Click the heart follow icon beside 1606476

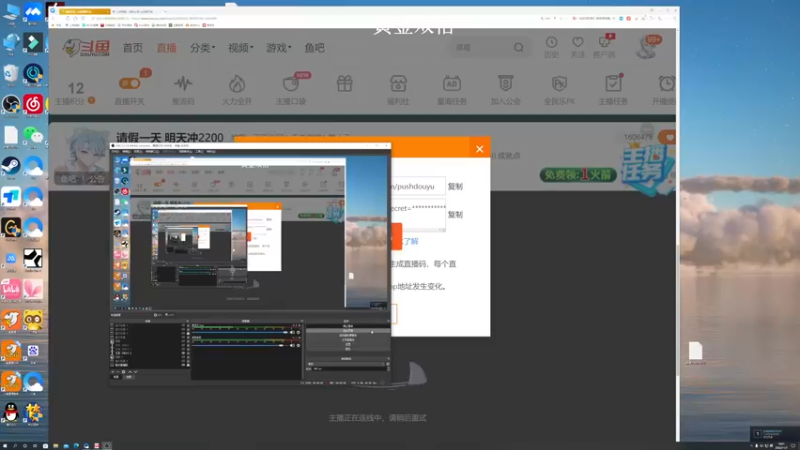pos(668,137)
